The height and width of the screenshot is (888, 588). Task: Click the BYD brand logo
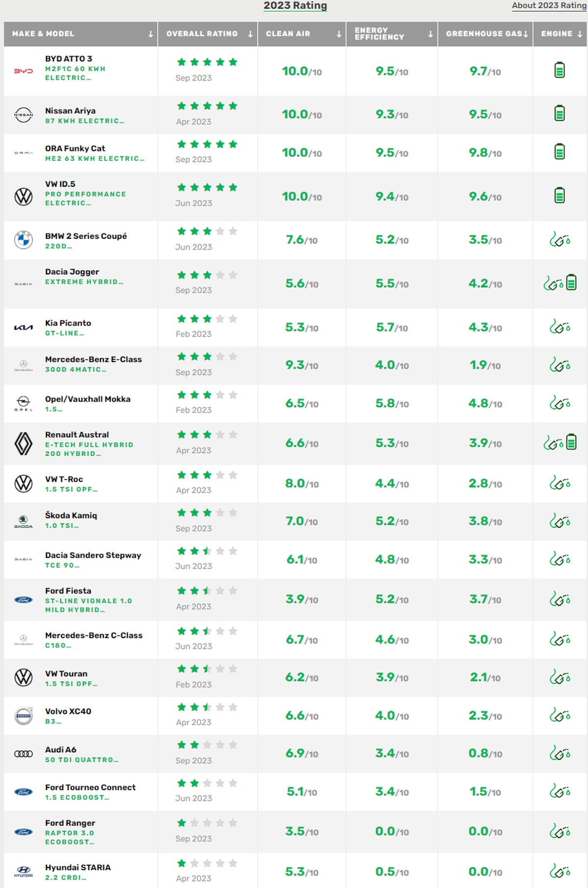click(x=23, y=71)
